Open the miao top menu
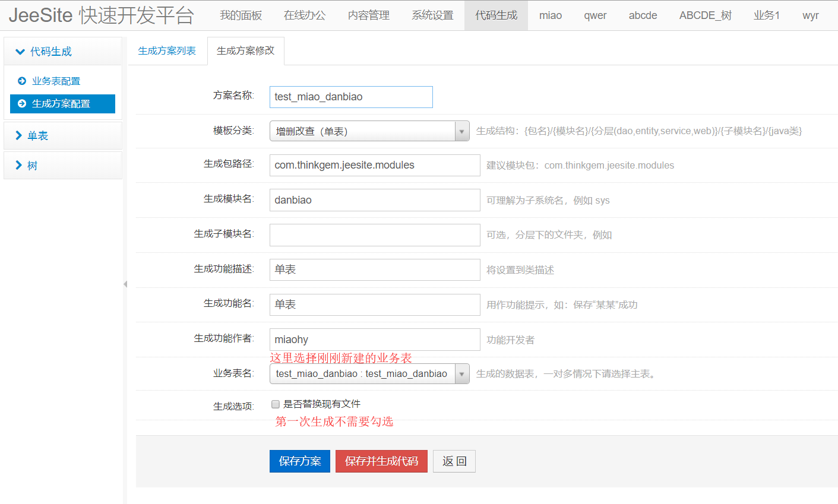The width and height of the screenshot is (838, 504). pyautogui.click(x=551, y=15)
